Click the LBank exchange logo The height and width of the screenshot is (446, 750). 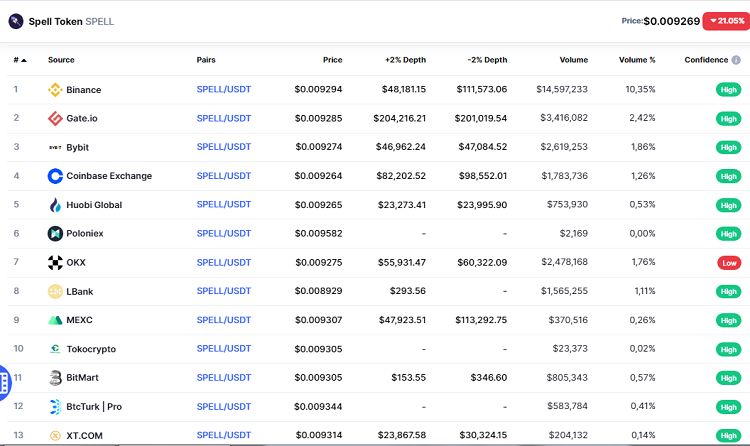(55, 292)
